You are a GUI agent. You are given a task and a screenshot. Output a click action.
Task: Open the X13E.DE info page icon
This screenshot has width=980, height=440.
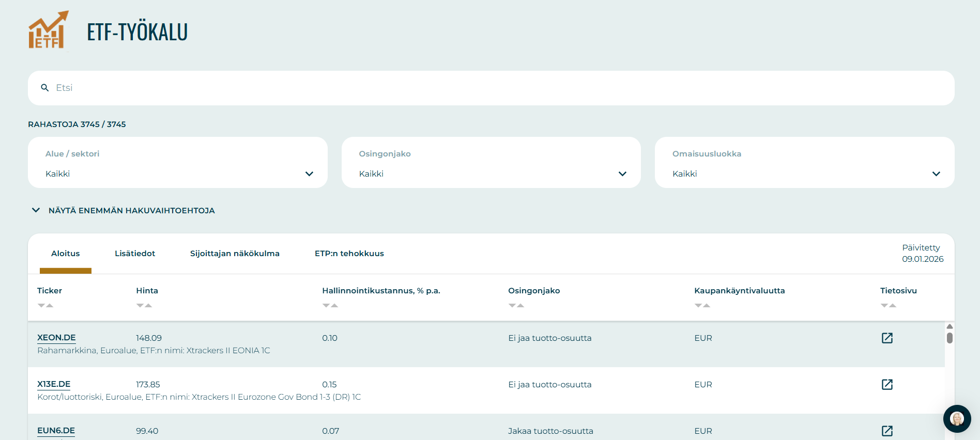[x=887, y=385]
